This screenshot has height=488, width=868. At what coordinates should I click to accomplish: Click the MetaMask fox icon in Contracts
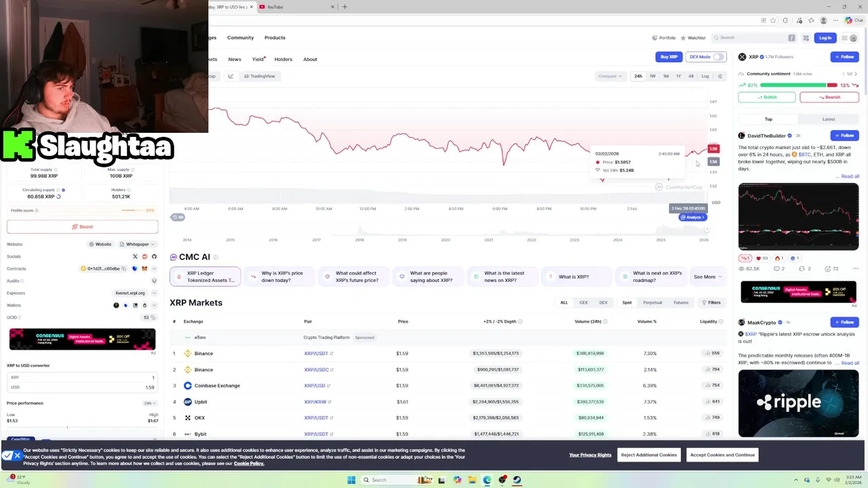[x=144, y=268]
